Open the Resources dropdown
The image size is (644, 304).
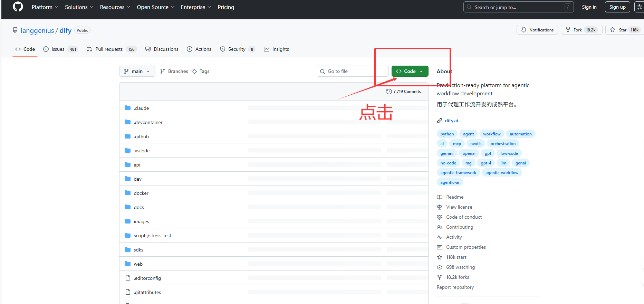pos(115,7)
